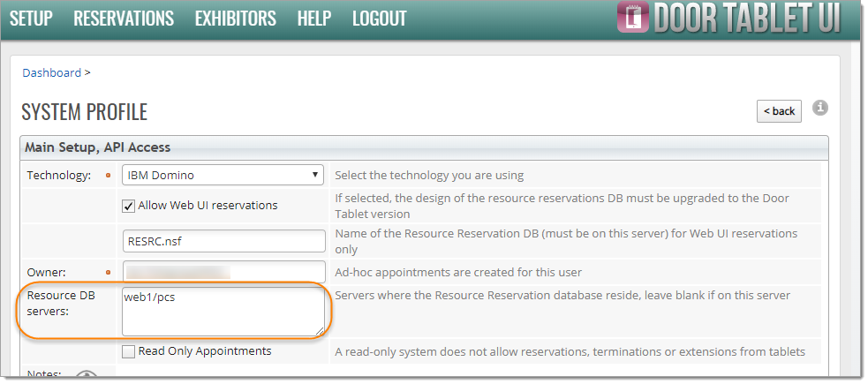868x384 pixels.
Task: Click the Resource DB servers text area
Action: pyautogui.click(x=223, y=311)
